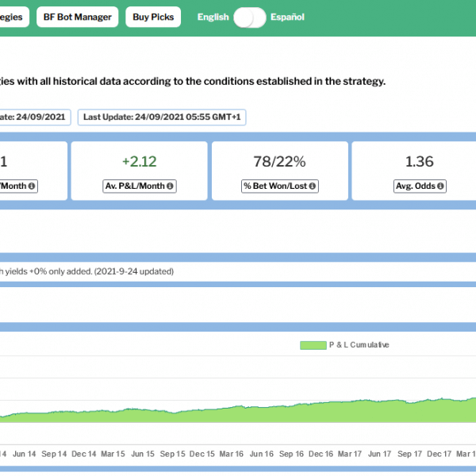
Task: Click the Sep 17 axis label on chart
Action: click(x=410, y=454)
